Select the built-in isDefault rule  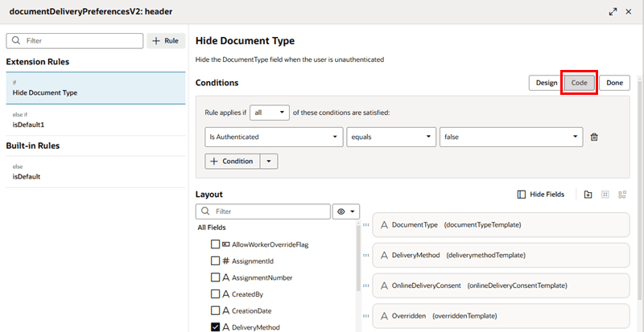(96, 172)
